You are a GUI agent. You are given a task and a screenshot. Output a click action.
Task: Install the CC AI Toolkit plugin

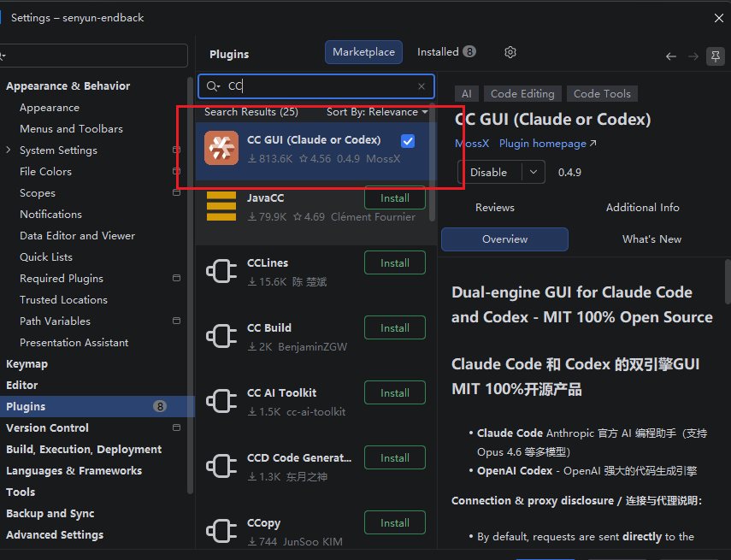pyautogui.click(x=395, y=392)
